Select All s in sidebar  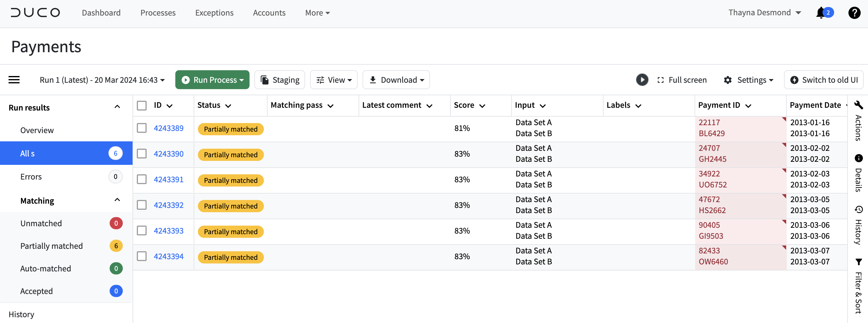(66, 153)
